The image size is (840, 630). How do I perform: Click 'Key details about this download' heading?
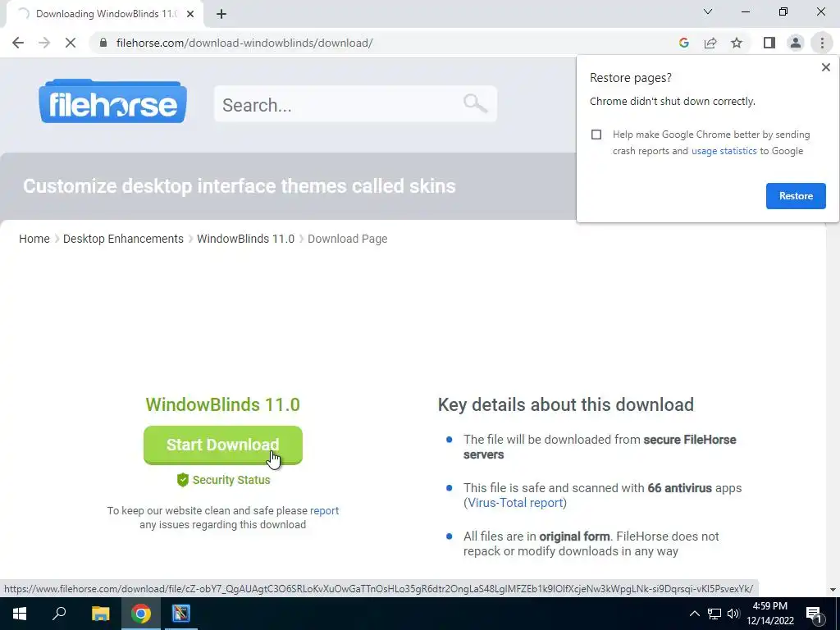point(566,404)
